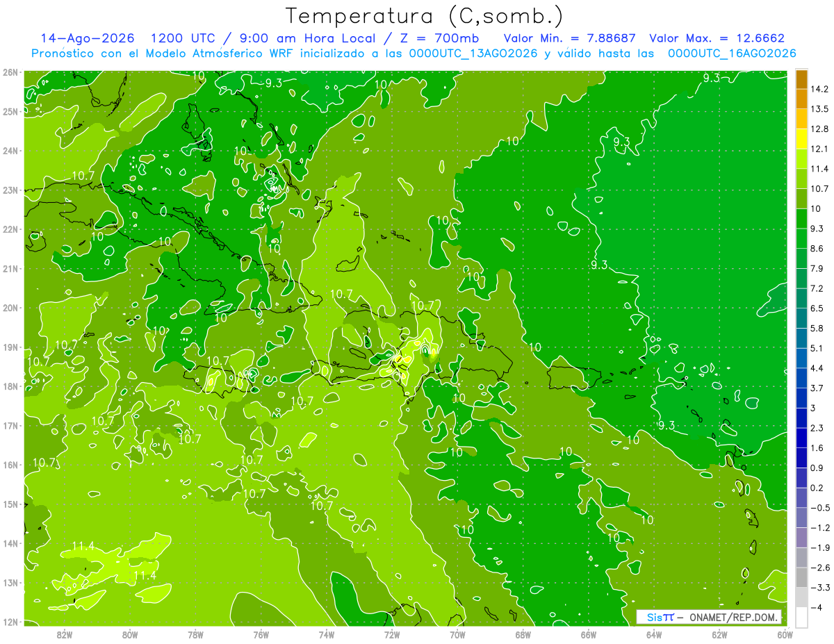
Task: Click the '60W' longitude axis label
Action: click(x=785, y=634)
